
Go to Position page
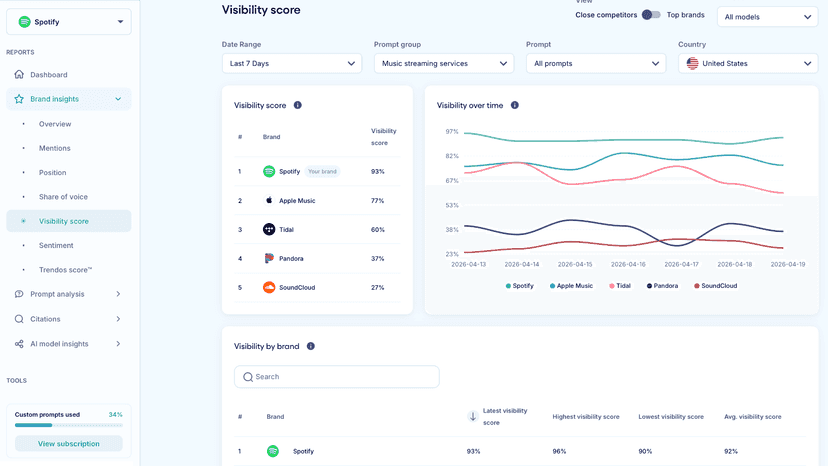[52, 173]
